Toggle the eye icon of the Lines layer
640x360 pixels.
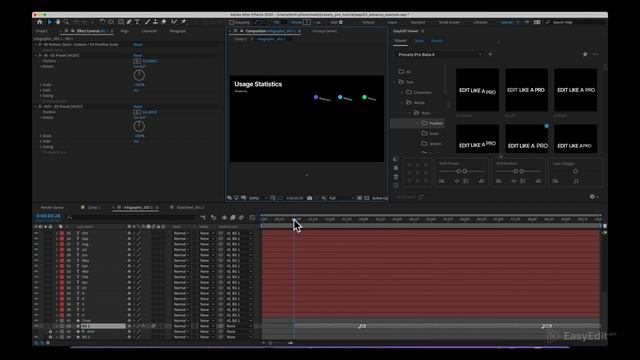36,321
